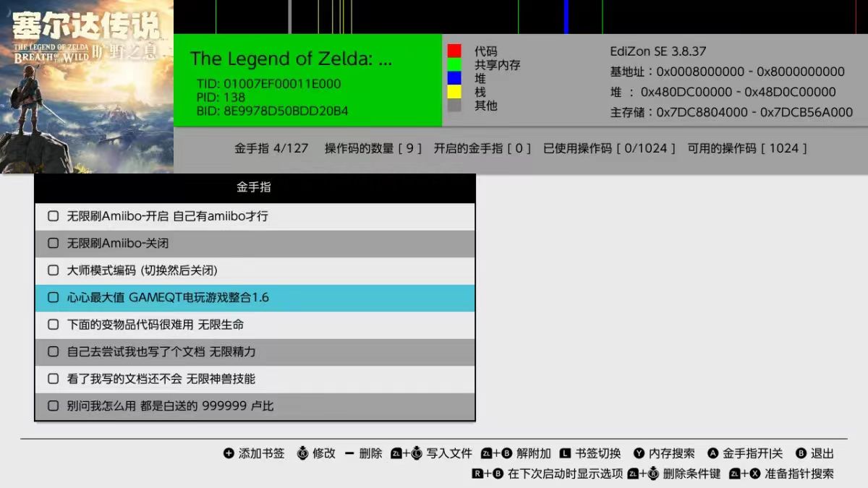Screen dimensions: 868x488
Task: Click the 退出 label
Action: click(x=822, y=453)
